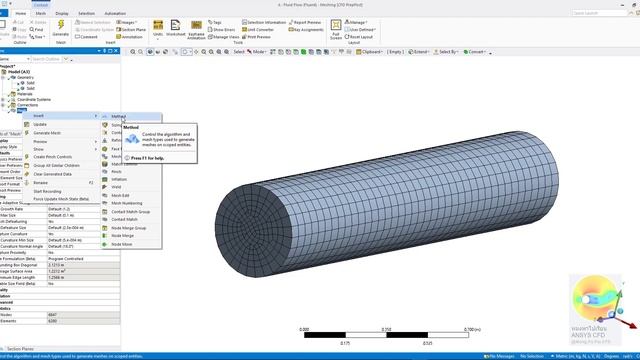
Task: Open the Worksheet tool
Action: (x=176, y=28)
